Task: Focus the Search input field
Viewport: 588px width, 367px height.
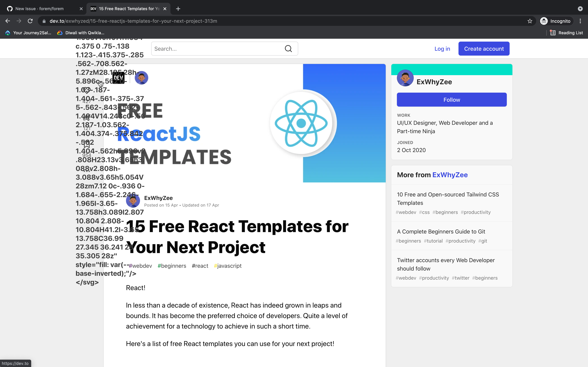Action: 218,49
